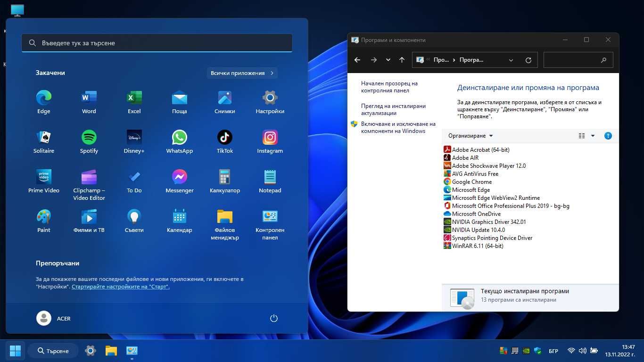Screen dimensions: 644x362
Task: Select Microsoft Edge WebView2 Runtime
Action: 492,198
